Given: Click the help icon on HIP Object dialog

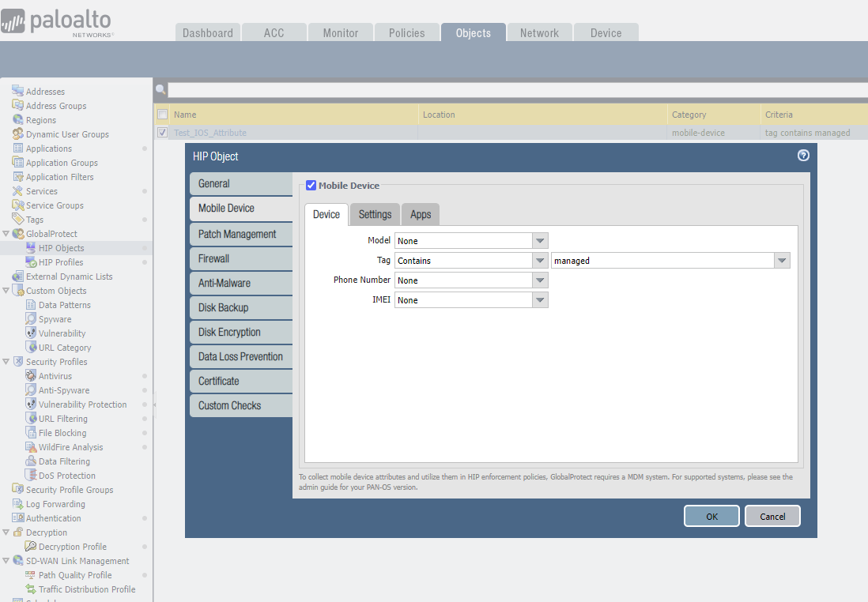Looking at the screenshot, I should tap(803, 156).
